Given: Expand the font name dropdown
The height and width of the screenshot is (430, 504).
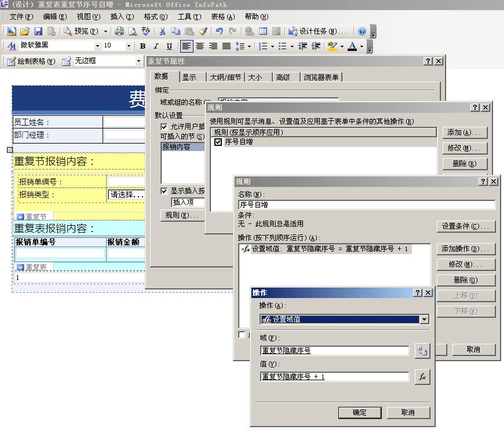Looking at the screenshot, I should coord(97,46).
